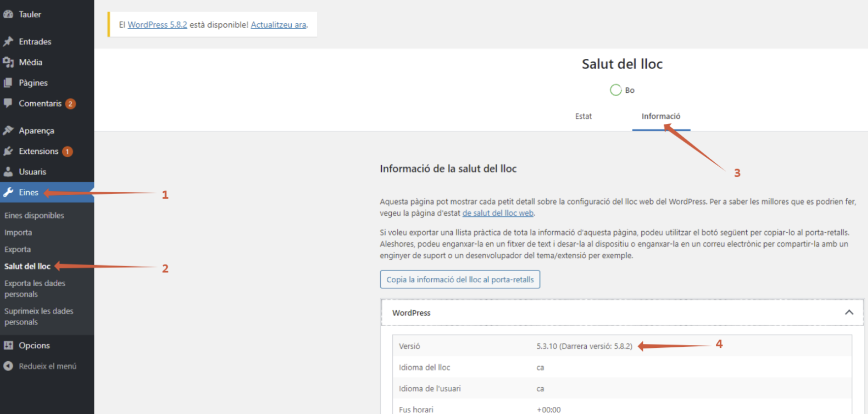Image resolution: width=868 pixels, height=414 pixels.
Task: Click the Versió row label
Action: [410, 346]
